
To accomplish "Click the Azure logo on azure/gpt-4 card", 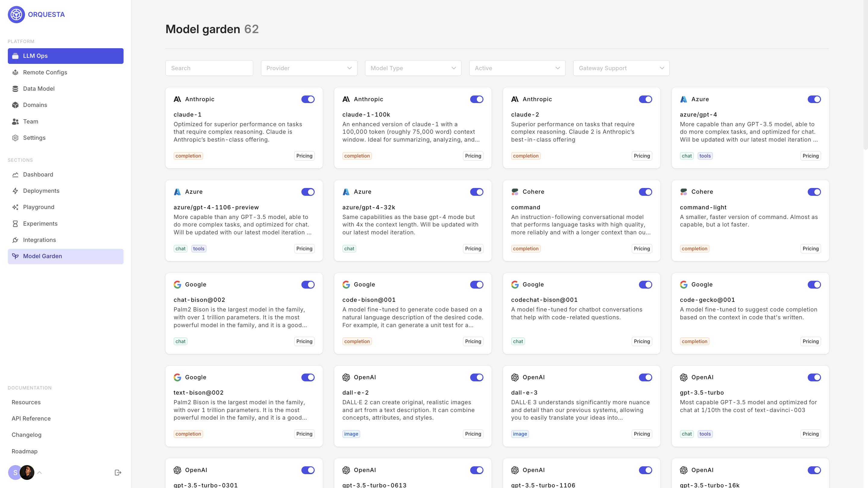I will (x=683, y=99).
